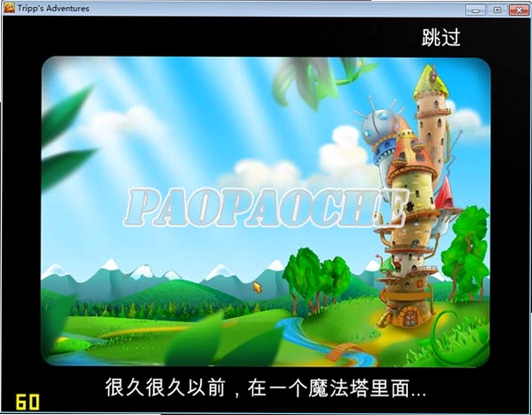Minimize the Tripp's Adventures window
The height and width of the screenshot is (415, 532).
pyautogui.click(x=475, y=10)
